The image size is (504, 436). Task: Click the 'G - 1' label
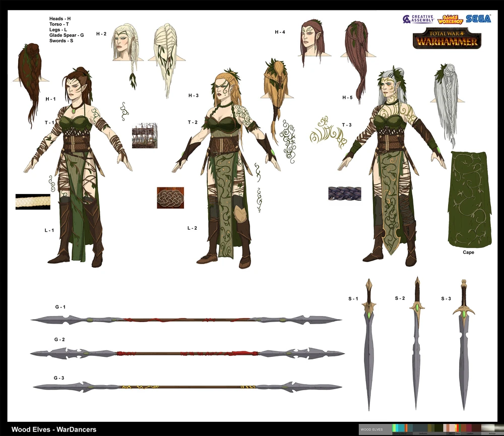click(x=60, y=307)
